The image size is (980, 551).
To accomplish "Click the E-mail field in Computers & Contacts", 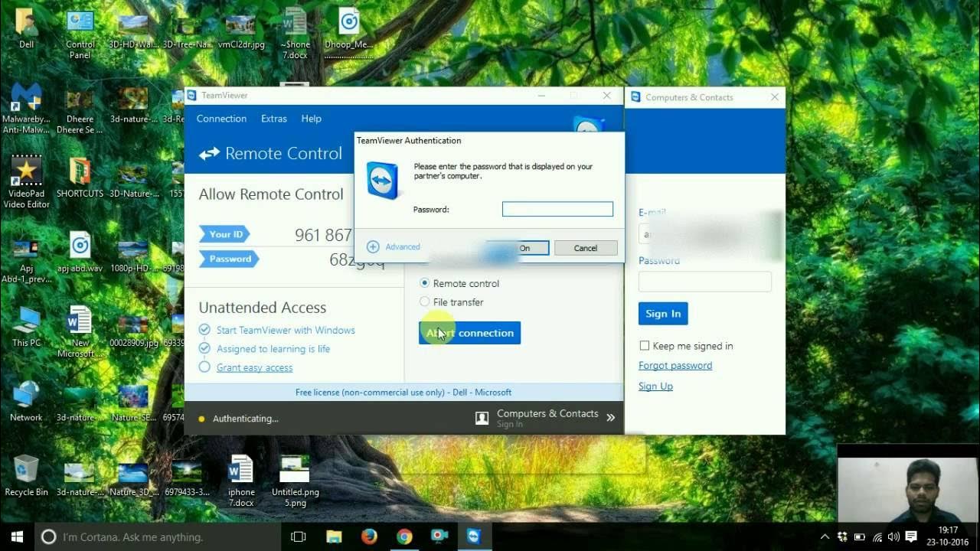I will tap(705, 234).
